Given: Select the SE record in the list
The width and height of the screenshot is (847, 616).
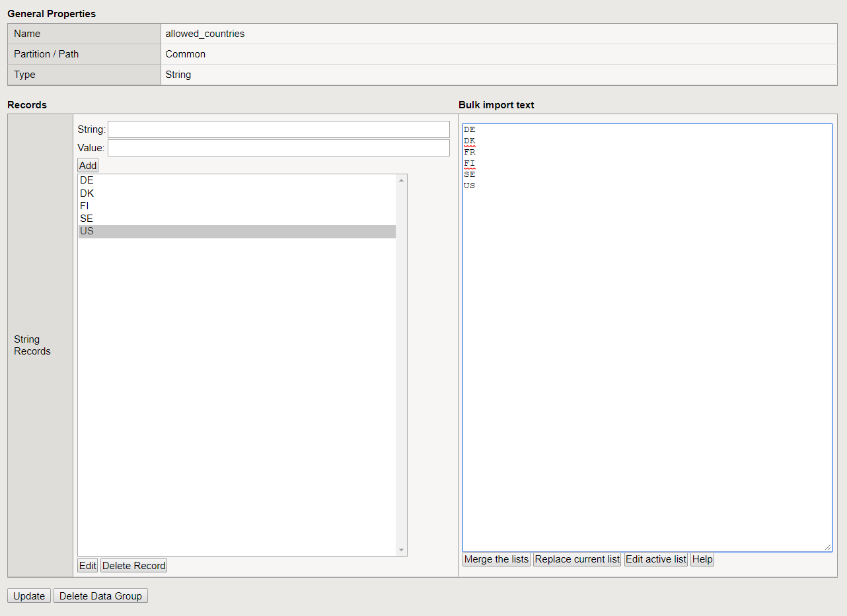Looking at the screenshot, I should pyautogui.click(x=237, y=219).
